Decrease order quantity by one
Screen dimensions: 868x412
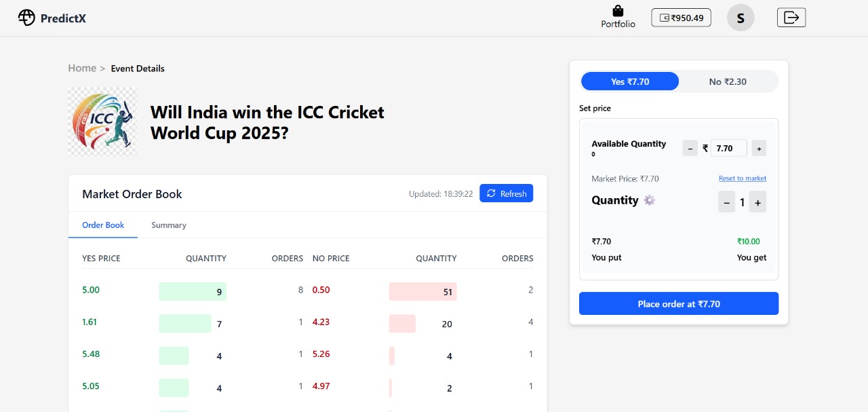tap(727, 202)
